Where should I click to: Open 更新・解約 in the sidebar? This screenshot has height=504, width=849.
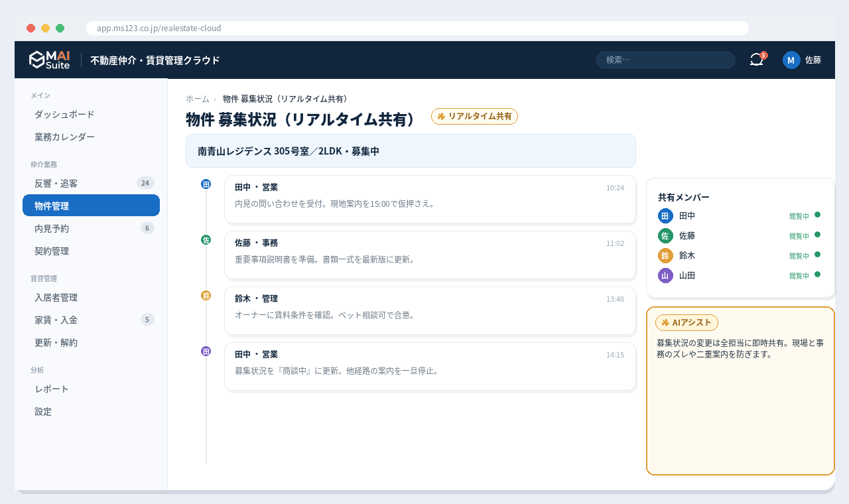91,343
